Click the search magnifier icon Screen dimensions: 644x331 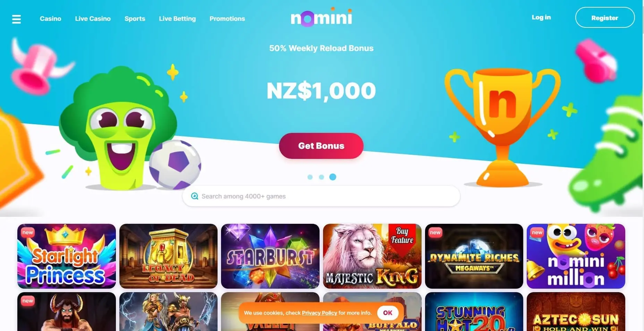coord(195,196)
